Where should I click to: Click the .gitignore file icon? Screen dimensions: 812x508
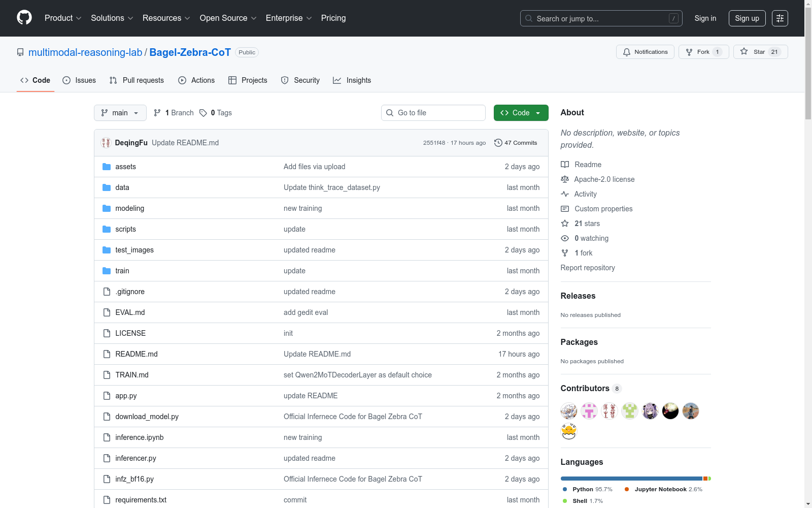coord(107,292)
